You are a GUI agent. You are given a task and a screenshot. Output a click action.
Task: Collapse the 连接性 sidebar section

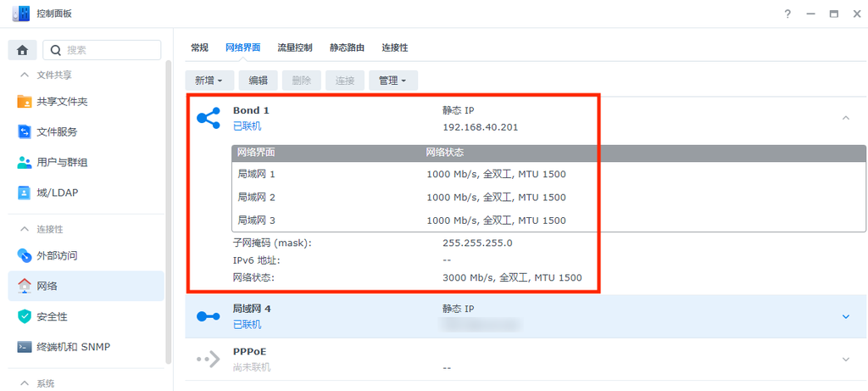tap(24, 229)
